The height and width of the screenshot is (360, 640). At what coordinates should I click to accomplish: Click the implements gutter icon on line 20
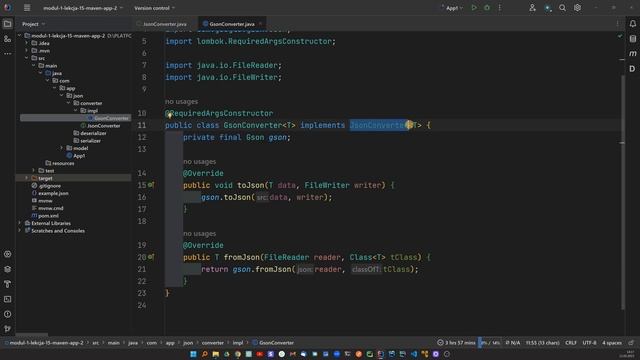click(151, 257)
